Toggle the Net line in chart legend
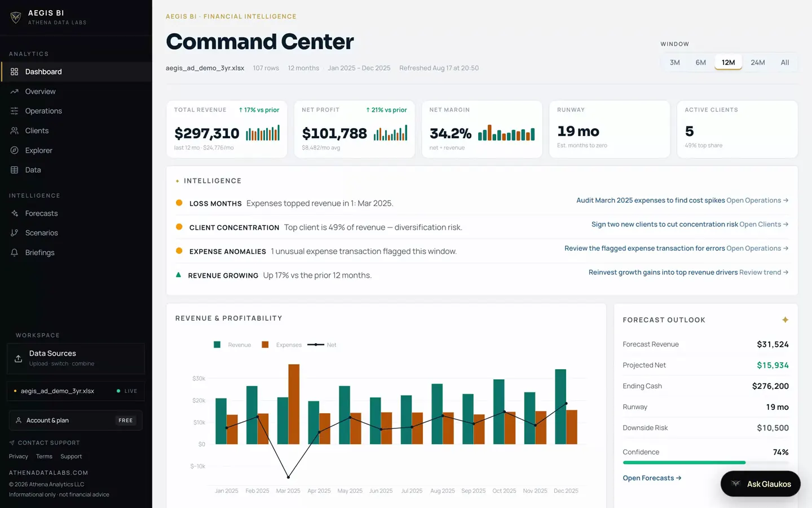The height and width of the screenshot is (508, 812). pyautogui.click(x=322, y=345)
